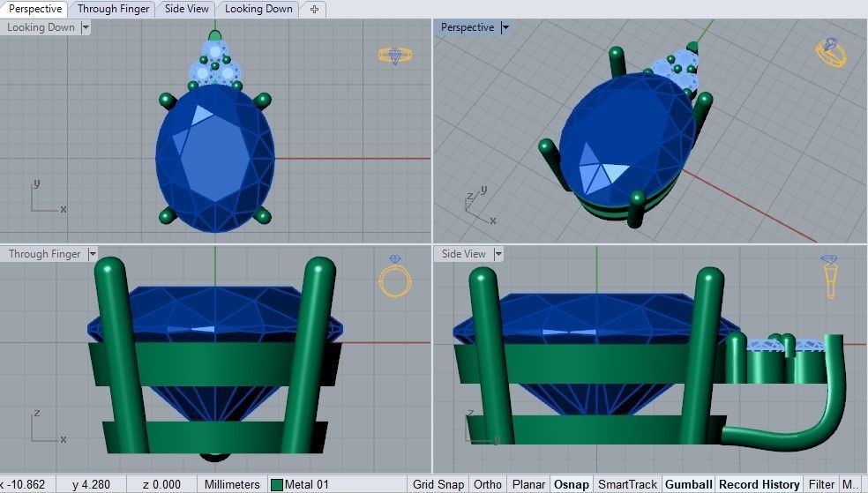
Task: Select the upper metal bezel band in Through Finger
Action: click(x=214, y=363)
